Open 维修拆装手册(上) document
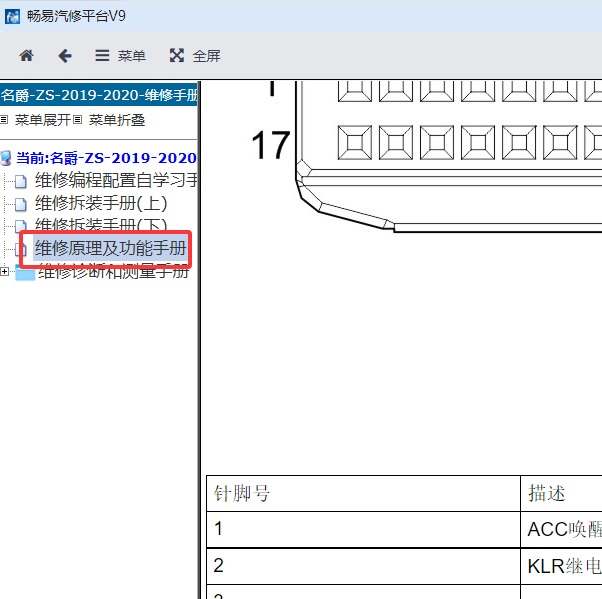This screenshot has height=599, width=602. tap(101, 204)
